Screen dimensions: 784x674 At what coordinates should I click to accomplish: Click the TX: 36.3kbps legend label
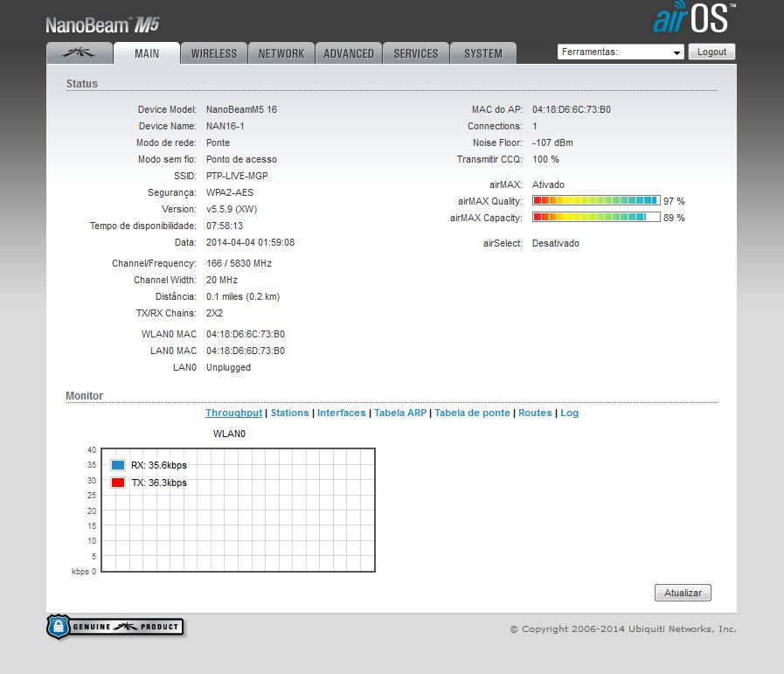click(x=159, y=483)
